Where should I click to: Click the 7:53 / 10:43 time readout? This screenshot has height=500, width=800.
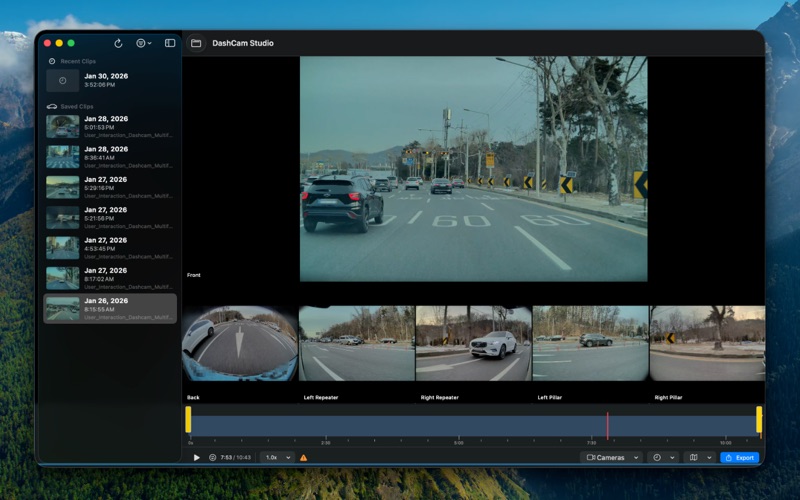235,458
